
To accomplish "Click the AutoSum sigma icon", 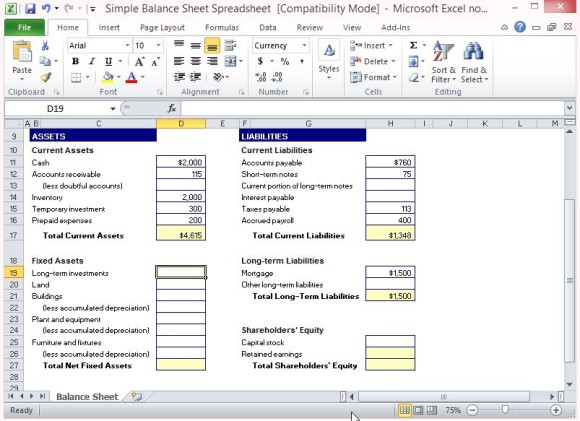I will tap(414, 45).
